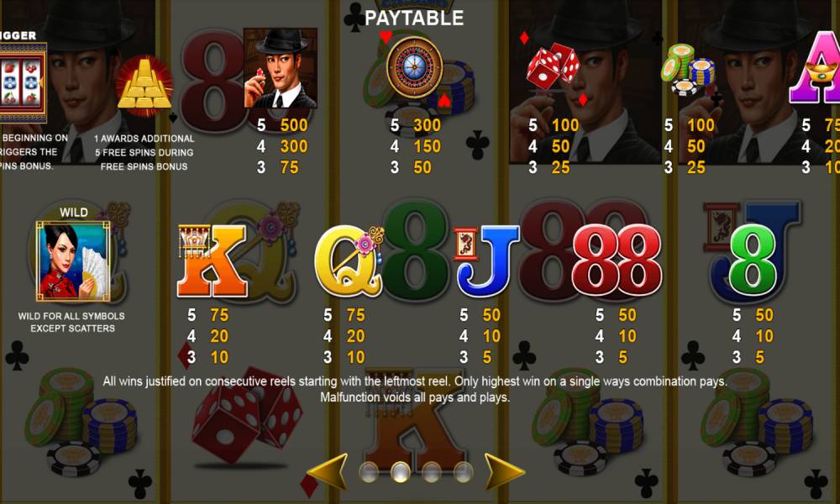Click the 500 payout for fedora man
This screenshot has height=504, width=840.
pos(294,125)
